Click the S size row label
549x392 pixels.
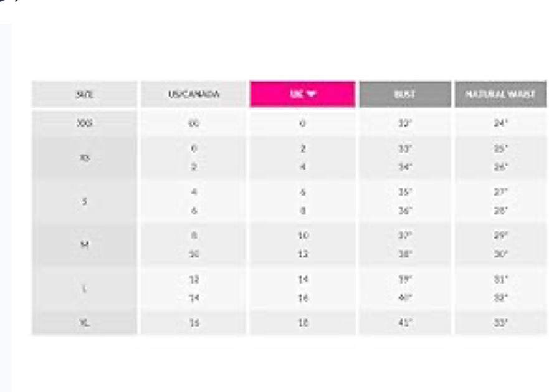[x=84, y=201]
